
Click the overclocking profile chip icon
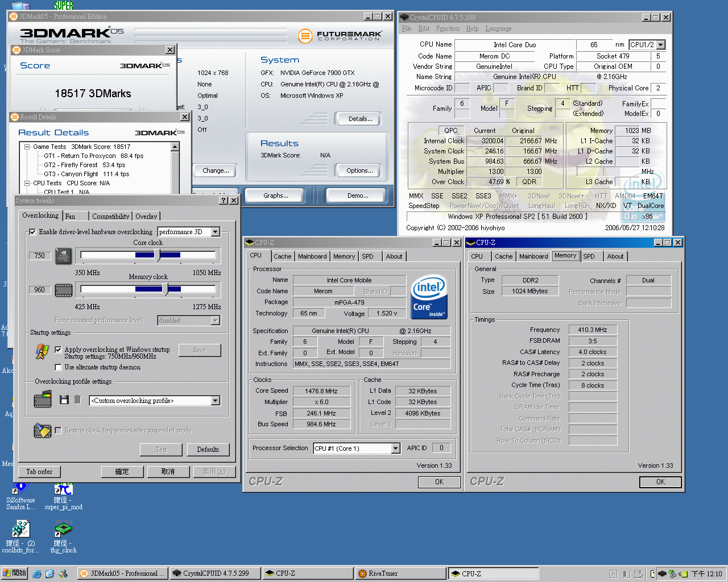click(x=43, y=400)
